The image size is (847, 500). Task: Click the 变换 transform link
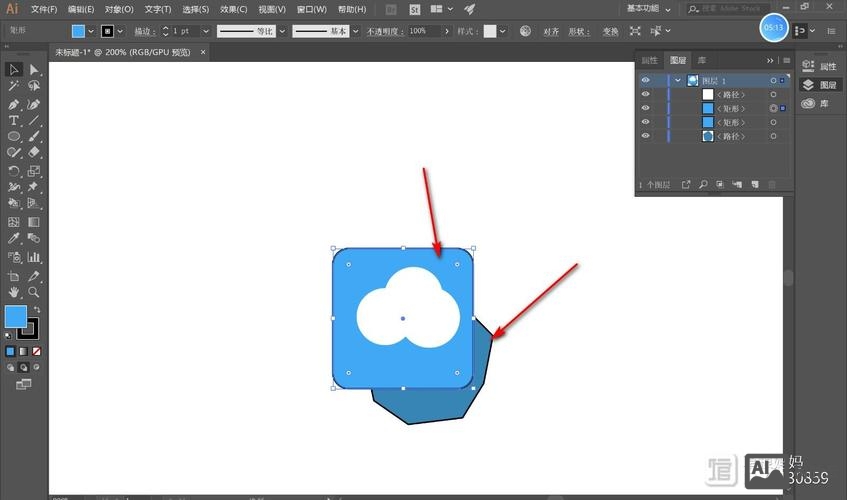(x=610, y=31)
